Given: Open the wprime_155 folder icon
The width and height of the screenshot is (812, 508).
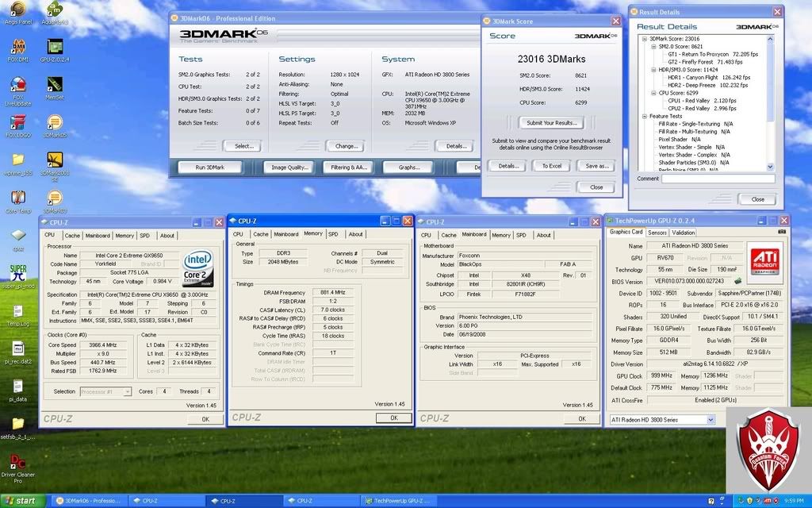Looking at the screenshot, I should (18, 164).
